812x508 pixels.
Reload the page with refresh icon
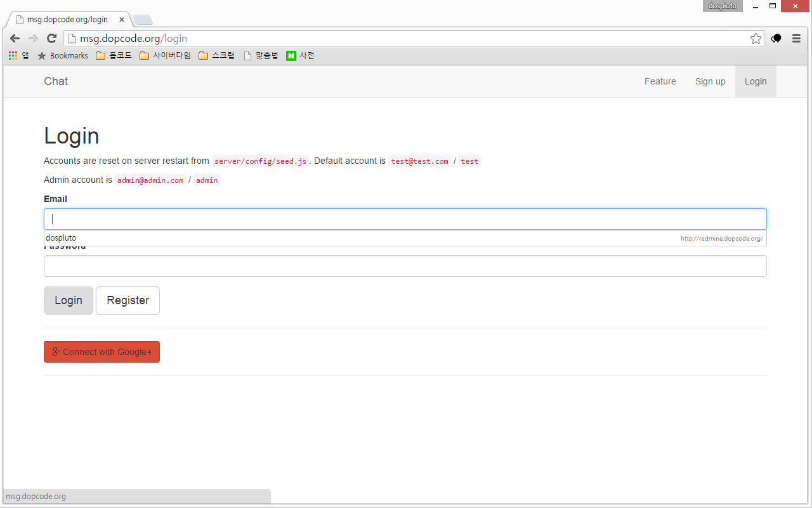pos(52,39)
